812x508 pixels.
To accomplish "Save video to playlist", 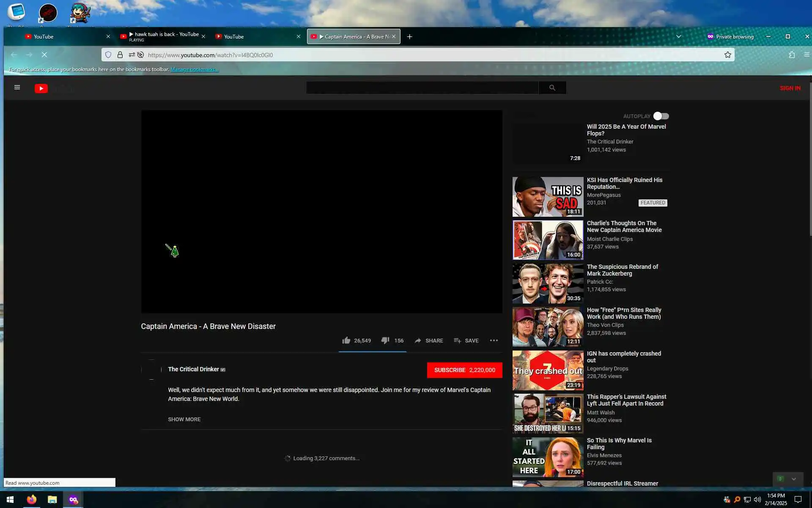I will (x=466, y=340).
